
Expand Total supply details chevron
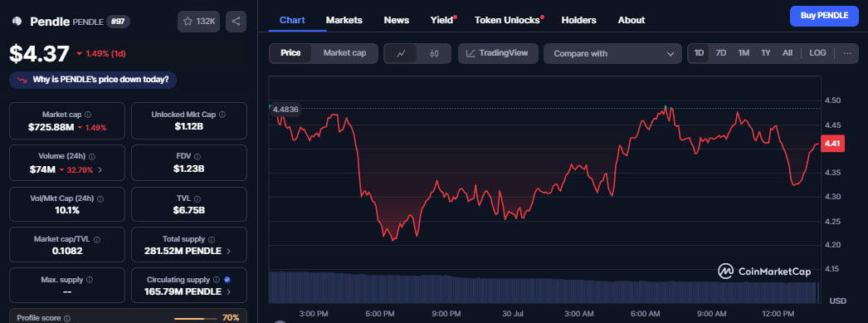pyautogui.click(x=229, y=252)
